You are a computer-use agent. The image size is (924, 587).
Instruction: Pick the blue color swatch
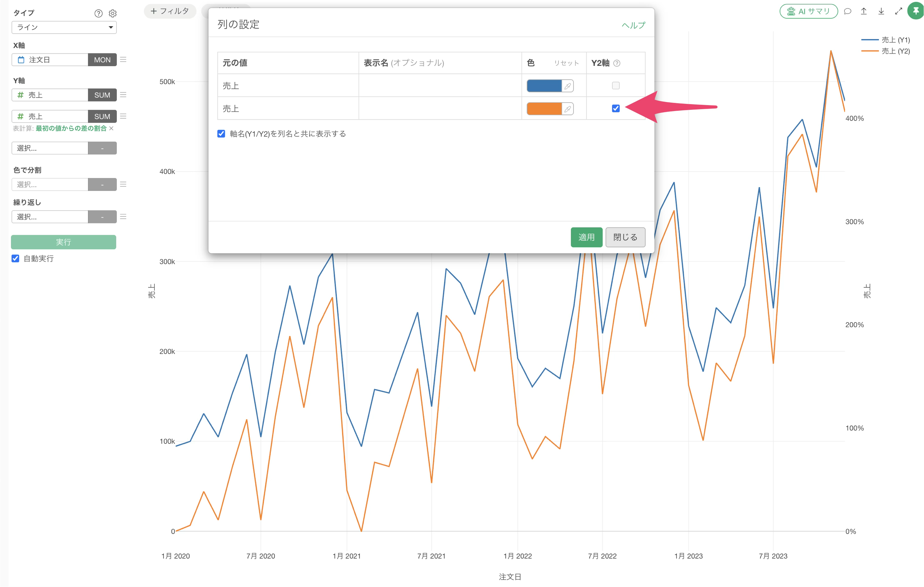544,86
